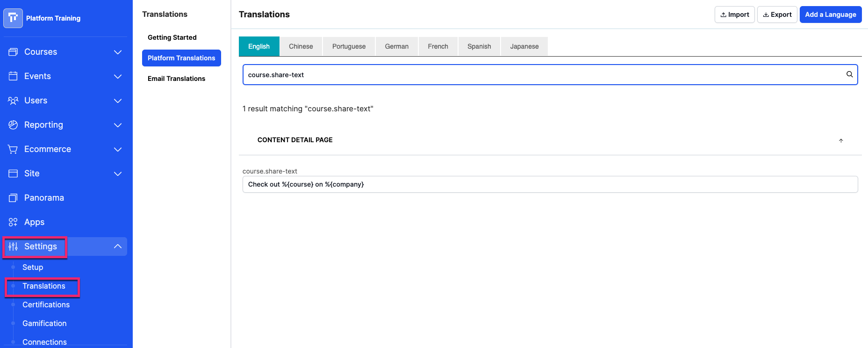Viewport: 868px width, 348px height.
Task: Click the Export button
Action: pos(777,14)
